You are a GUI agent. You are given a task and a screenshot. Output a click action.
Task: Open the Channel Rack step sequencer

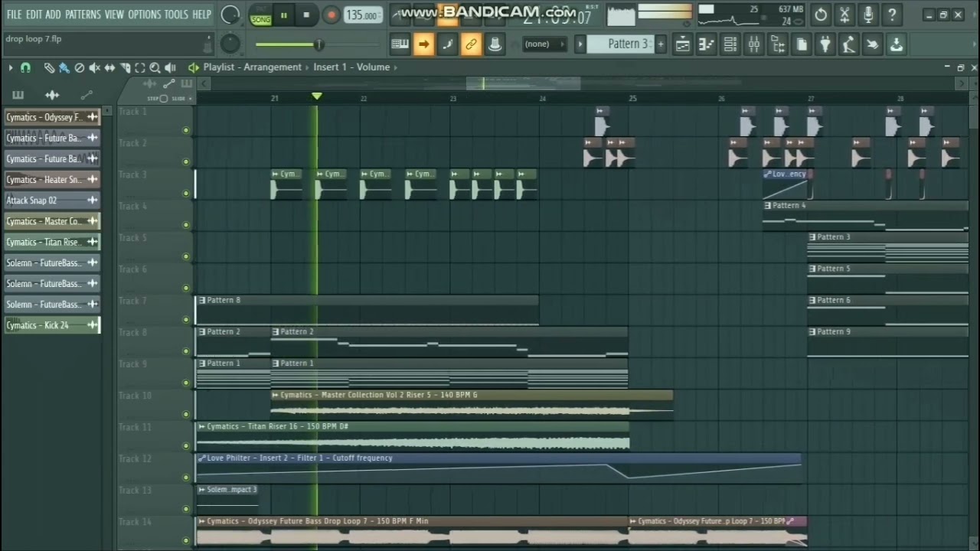pyautogui.click(x=730, y=44)
